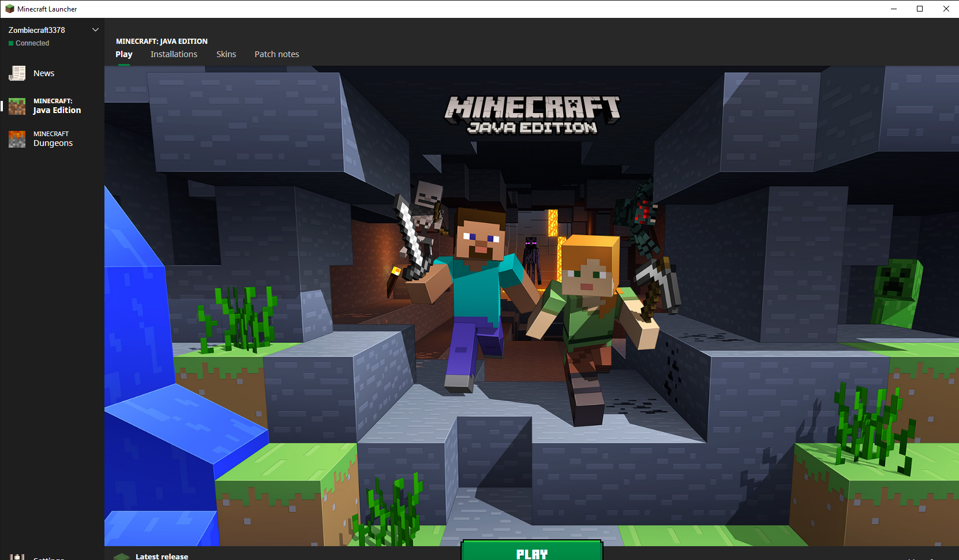Open the News section via its newspaper icon

pyautogui.click(x=17, y=73)
